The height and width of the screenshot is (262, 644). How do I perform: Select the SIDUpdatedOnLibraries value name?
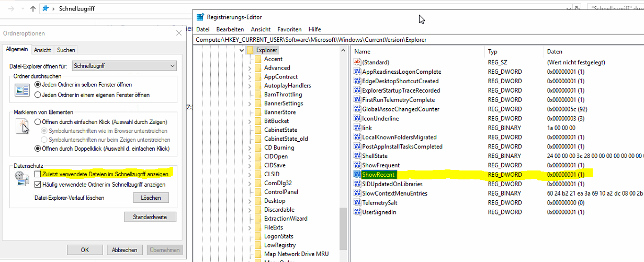(392, 184)
